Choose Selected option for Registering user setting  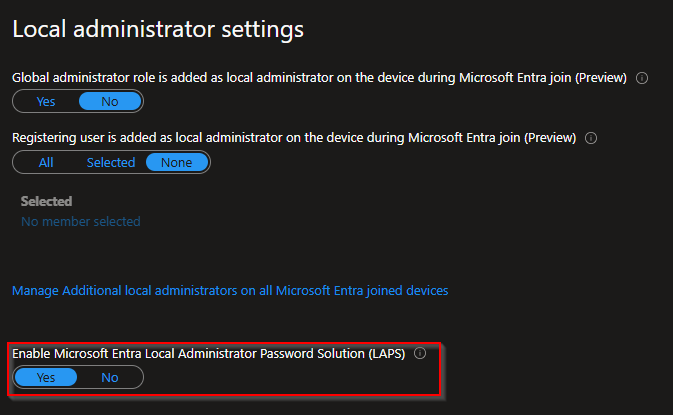(110, 162)
